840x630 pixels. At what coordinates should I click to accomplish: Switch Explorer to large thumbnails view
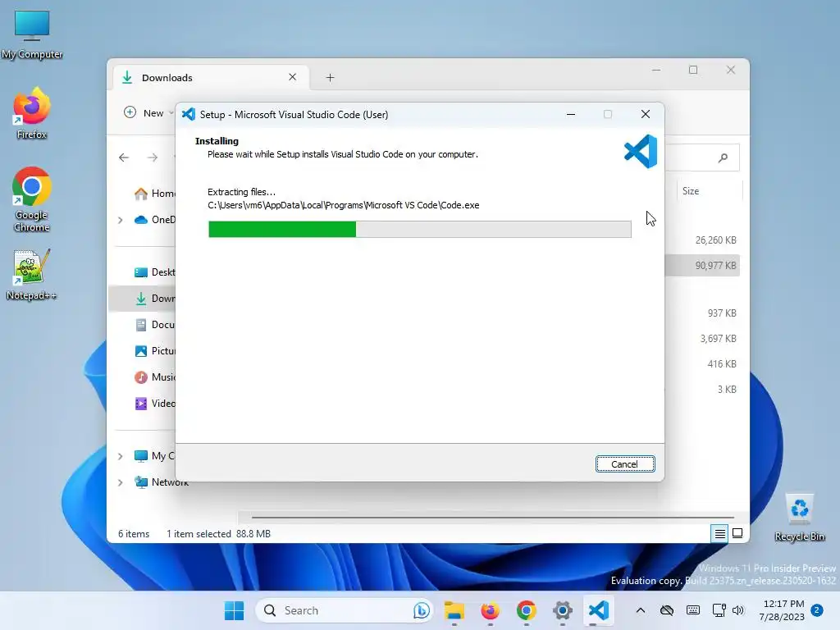pyautogui.click(x=737, y=533)
